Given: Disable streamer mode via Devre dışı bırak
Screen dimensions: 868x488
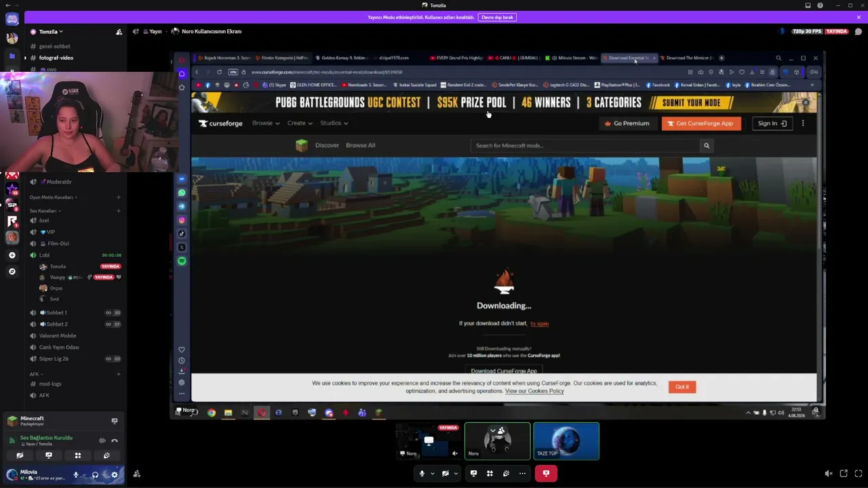Looking at the screenshot, I should coord(497,17).
